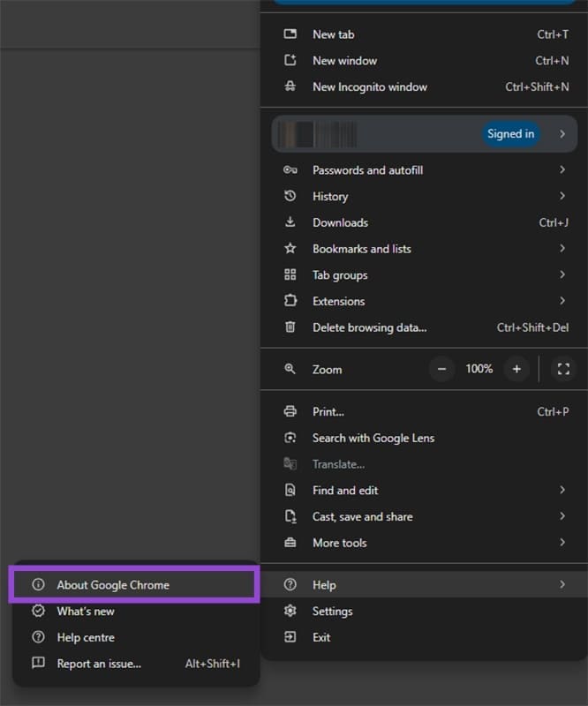
Task: Expand the Cast, save and share chevron
Action: point(564,516)
